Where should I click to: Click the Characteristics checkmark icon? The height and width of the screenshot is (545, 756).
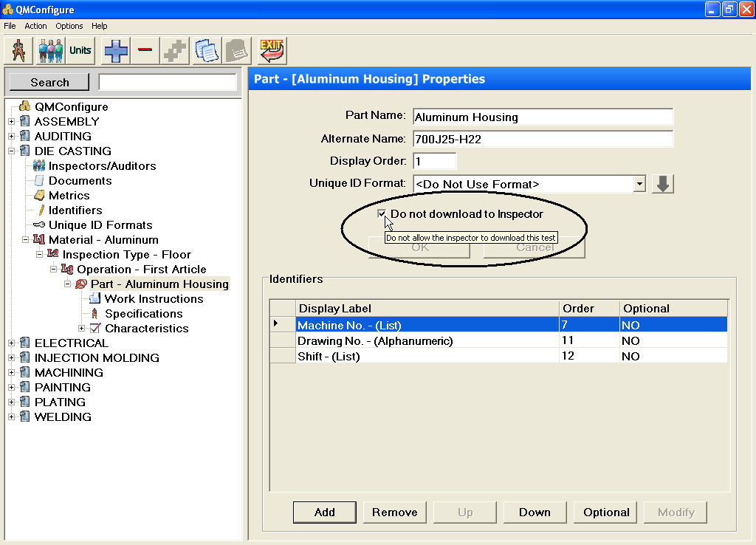tap(95, 329)
